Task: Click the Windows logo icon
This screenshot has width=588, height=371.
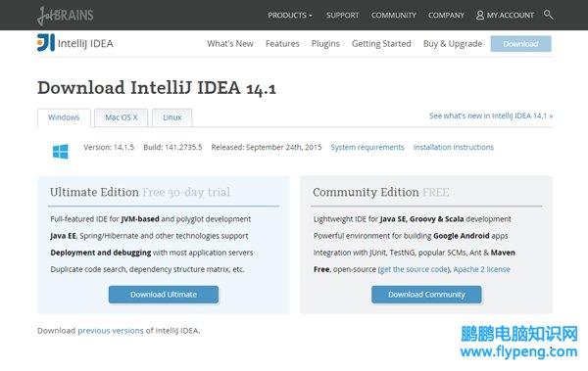Action: tap(61, 152)
